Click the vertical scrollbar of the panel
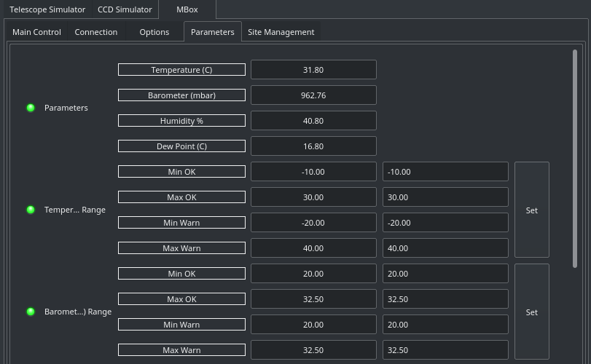591x364 pixels. (x=575, y=159)
